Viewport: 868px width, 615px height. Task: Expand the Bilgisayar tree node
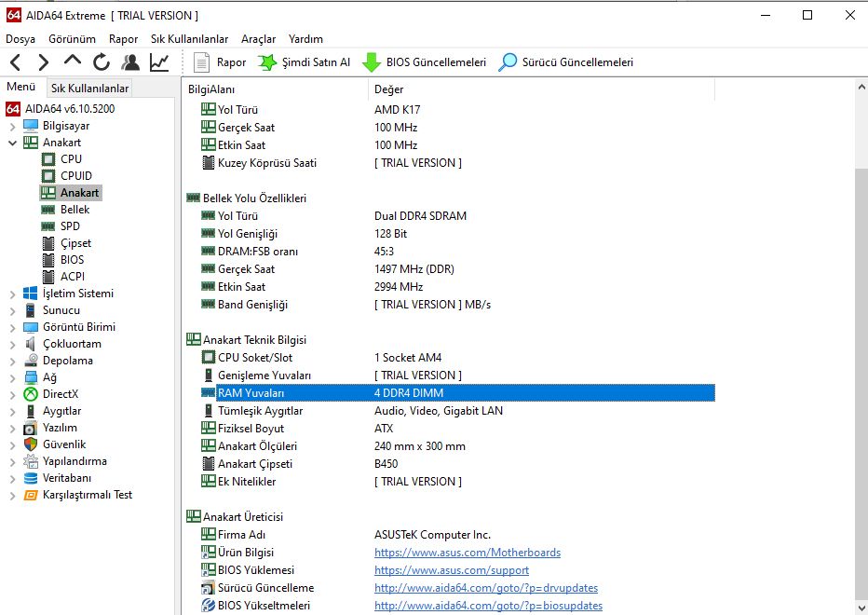(12, 127)
